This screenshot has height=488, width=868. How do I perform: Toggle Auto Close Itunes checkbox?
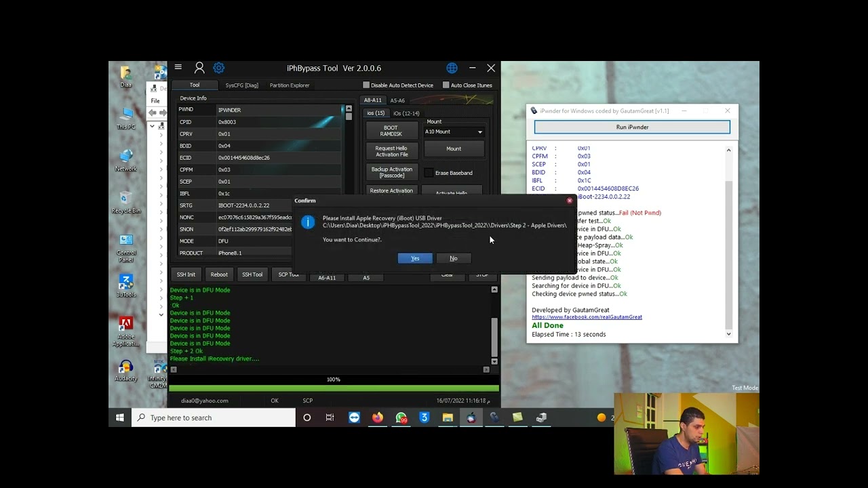click(x=446, y=85)
